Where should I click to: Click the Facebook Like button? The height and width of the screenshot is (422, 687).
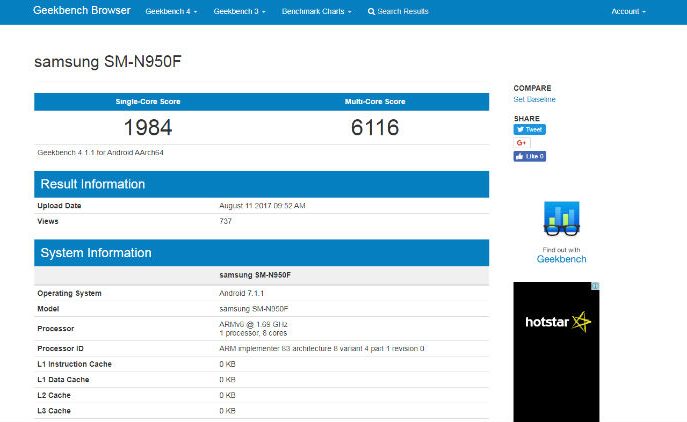529,156
